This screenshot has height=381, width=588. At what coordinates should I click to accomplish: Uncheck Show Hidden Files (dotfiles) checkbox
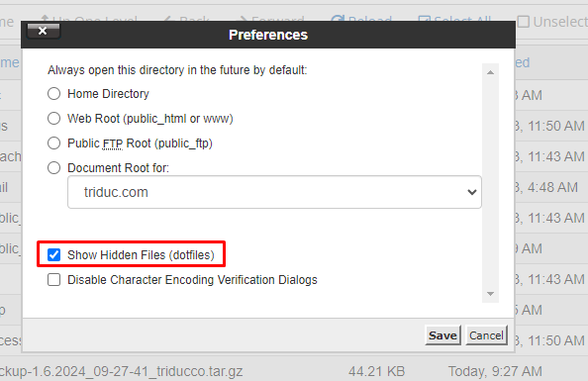pos(54,255)
